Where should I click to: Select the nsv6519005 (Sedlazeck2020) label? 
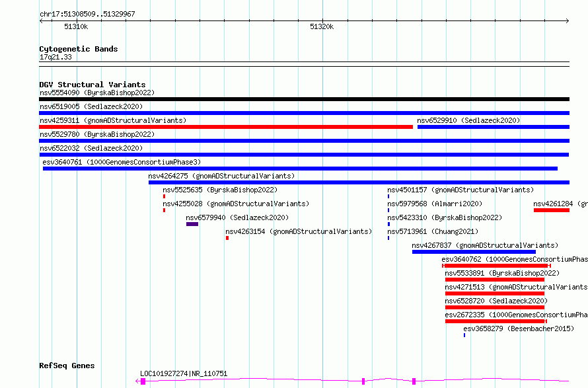(91, 106)
